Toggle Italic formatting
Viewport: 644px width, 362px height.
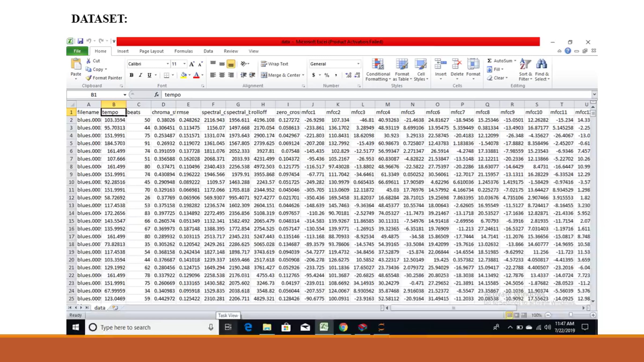click(x=140, y=75)
